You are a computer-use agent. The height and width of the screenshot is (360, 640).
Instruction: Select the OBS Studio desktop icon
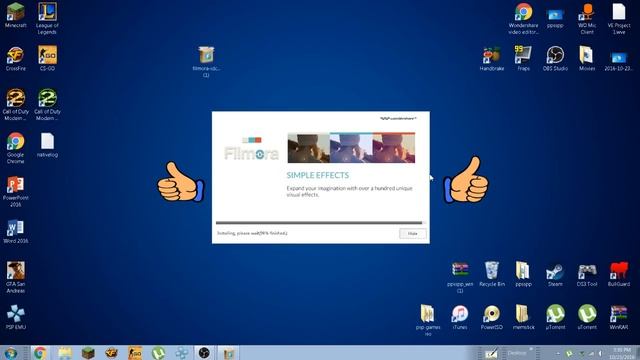coord(555,59)
